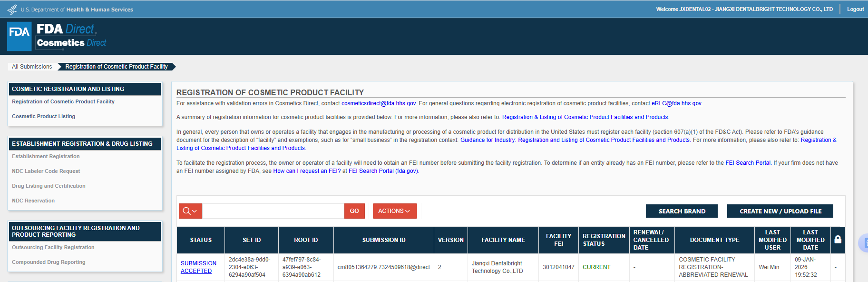Sort by the VERSION column header
This screenshot has height=282, width=868.
pos(451,240)
